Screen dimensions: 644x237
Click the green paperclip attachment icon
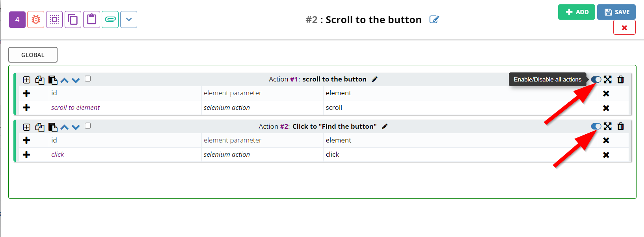tap(110, 20)
